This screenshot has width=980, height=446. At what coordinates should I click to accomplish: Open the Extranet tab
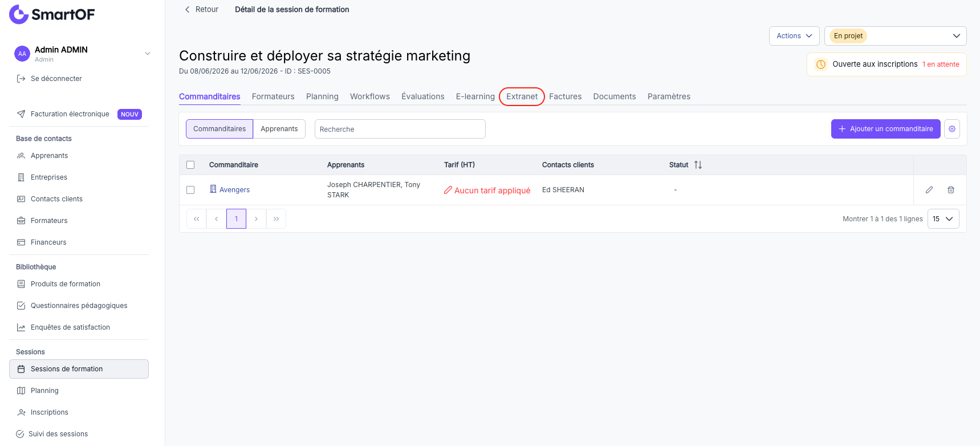[x=522, y=96]
